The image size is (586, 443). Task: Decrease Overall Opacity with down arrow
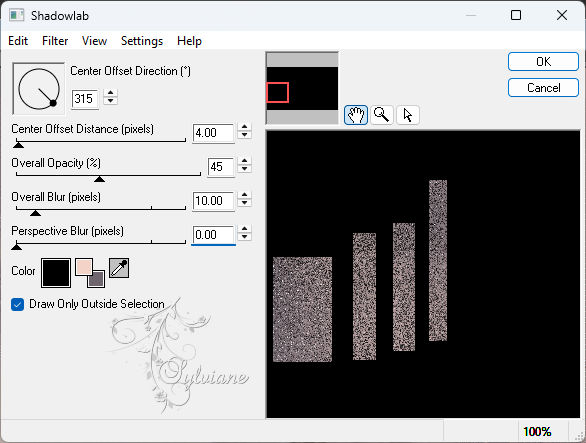244,169
